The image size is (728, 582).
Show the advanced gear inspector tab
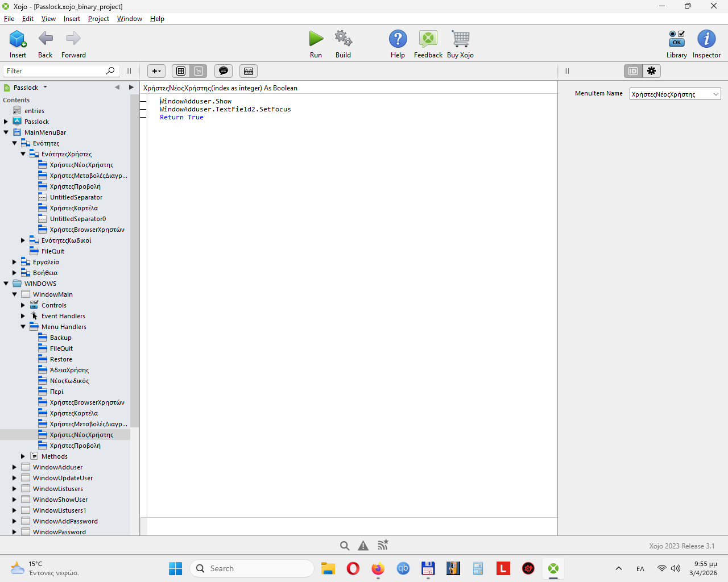click(x=651, y=71)
